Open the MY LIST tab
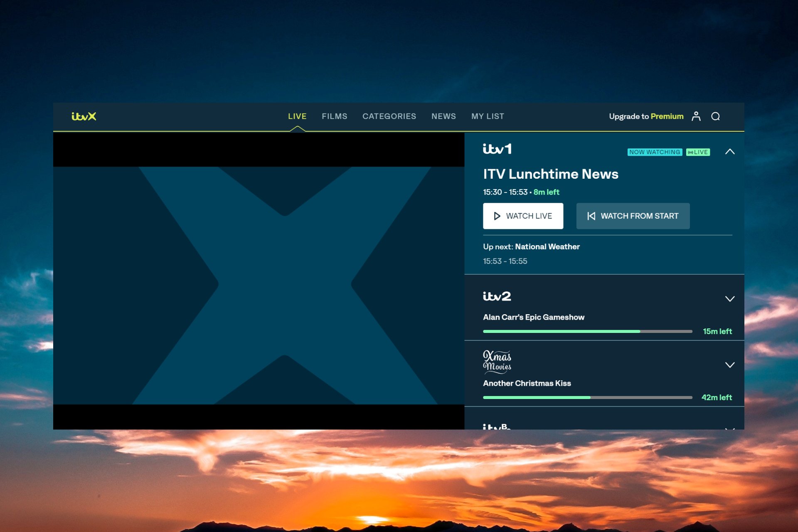798x532 pixels. pyautogui.click(x=488, y=116)
